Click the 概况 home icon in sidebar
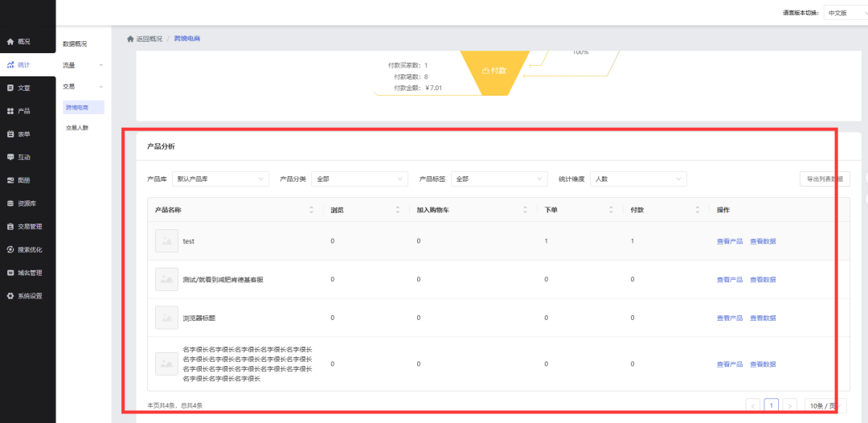The image size is (868, 423). point(10,42)
